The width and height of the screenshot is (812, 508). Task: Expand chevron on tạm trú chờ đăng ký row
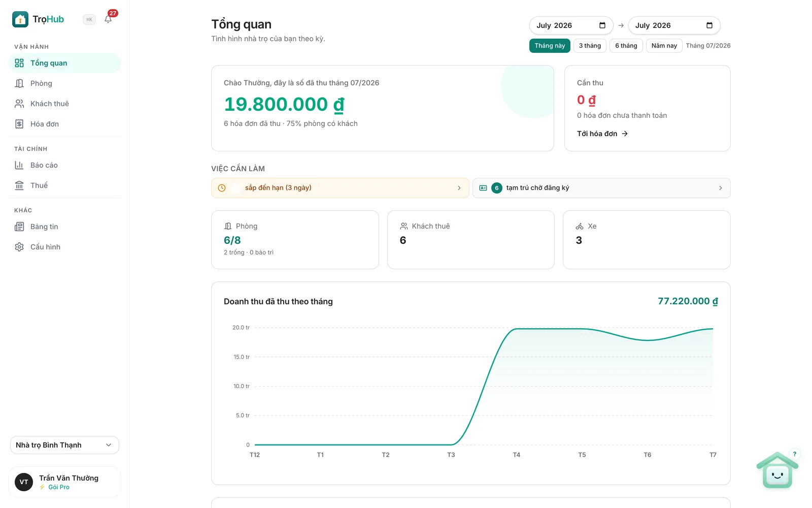(721, 188)
